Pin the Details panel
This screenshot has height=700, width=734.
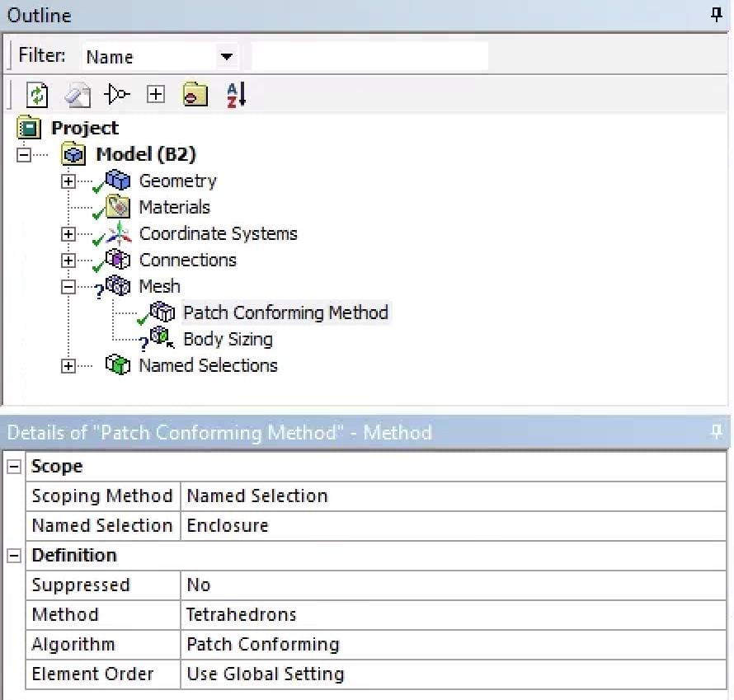click(716, 431)
